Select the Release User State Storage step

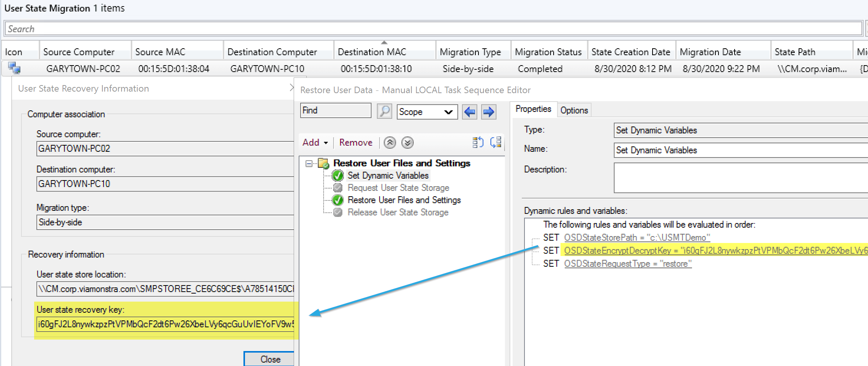tap(398, 212)
